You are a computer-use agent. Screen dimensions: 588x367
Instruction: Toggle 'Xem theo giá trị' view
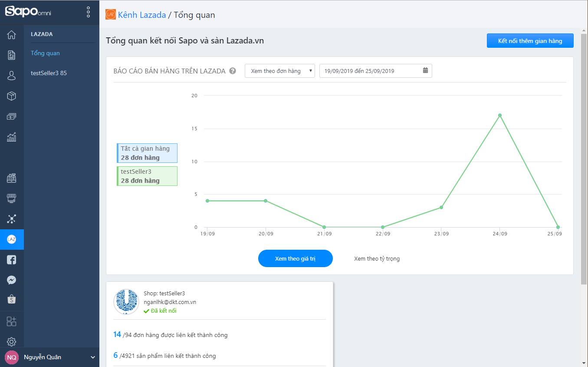click(x=295, y=258)
